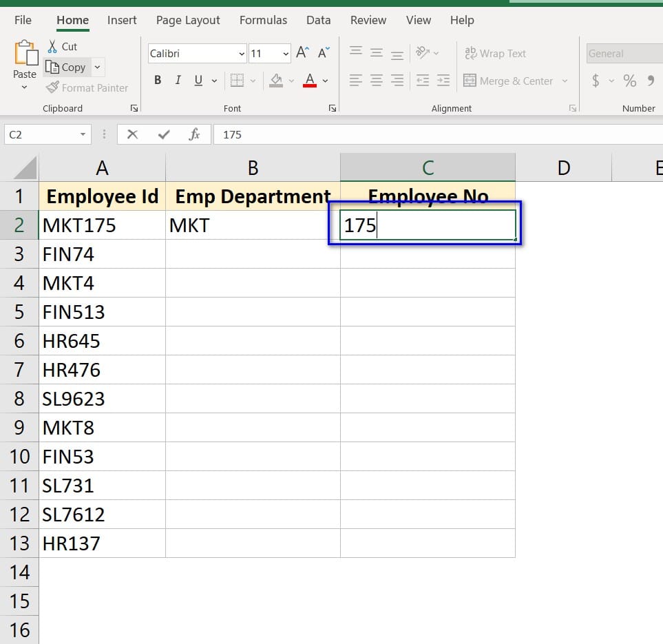Open the Name Box dropdown arrow

83,134
